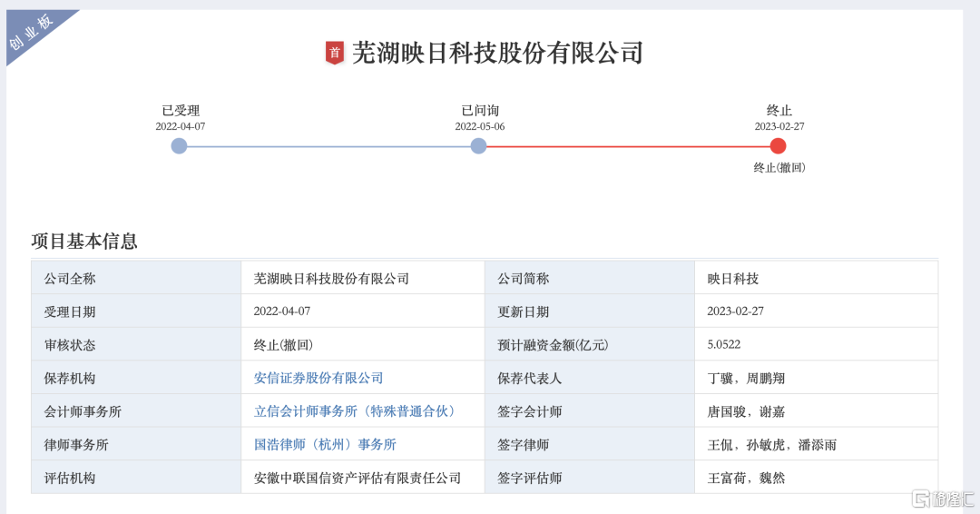Click the 评估机构 label cell
The image size is (980, 514).
pos(136,477)
